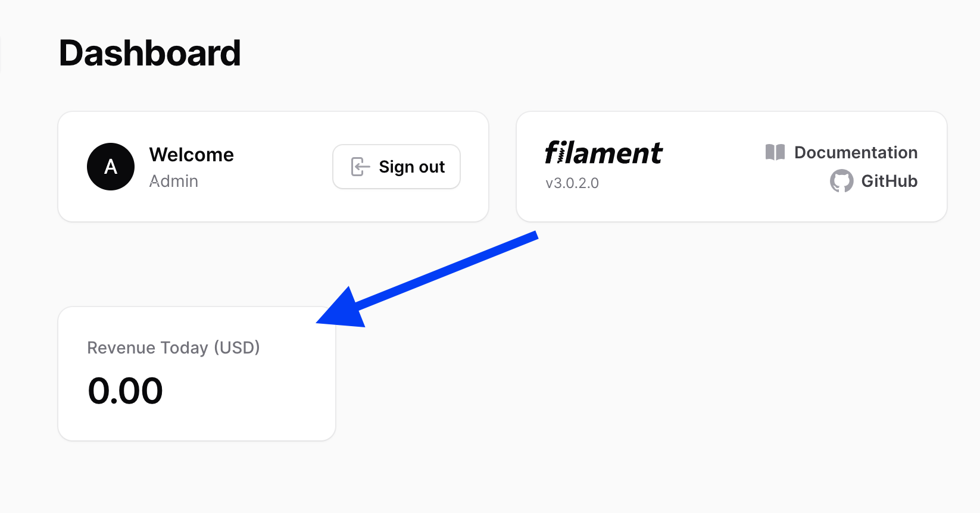
Task: Open the Documentation link
Action: click(856, 152)
